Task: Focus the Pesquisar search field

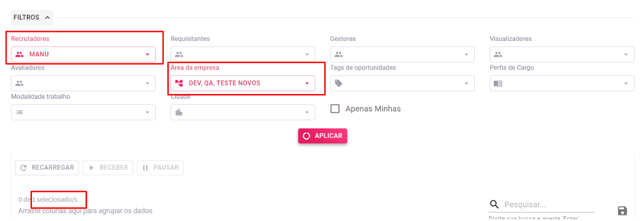Action: [x=549, y=205]
